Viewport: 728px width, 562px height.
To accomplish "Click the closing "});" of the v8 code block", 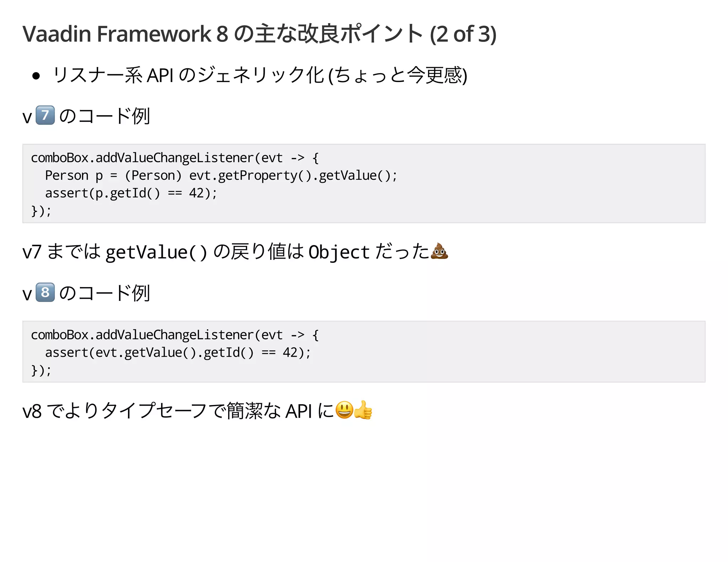I will click(x=41, y=370).
